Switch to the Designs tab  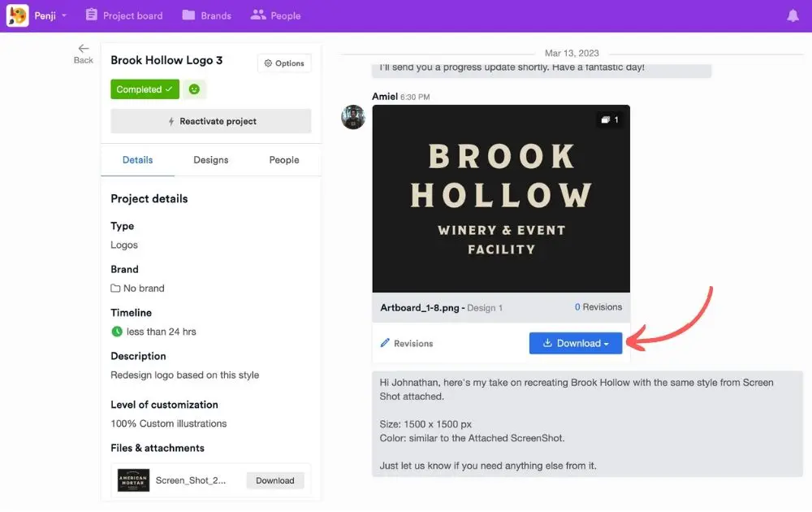click(211, 160)
